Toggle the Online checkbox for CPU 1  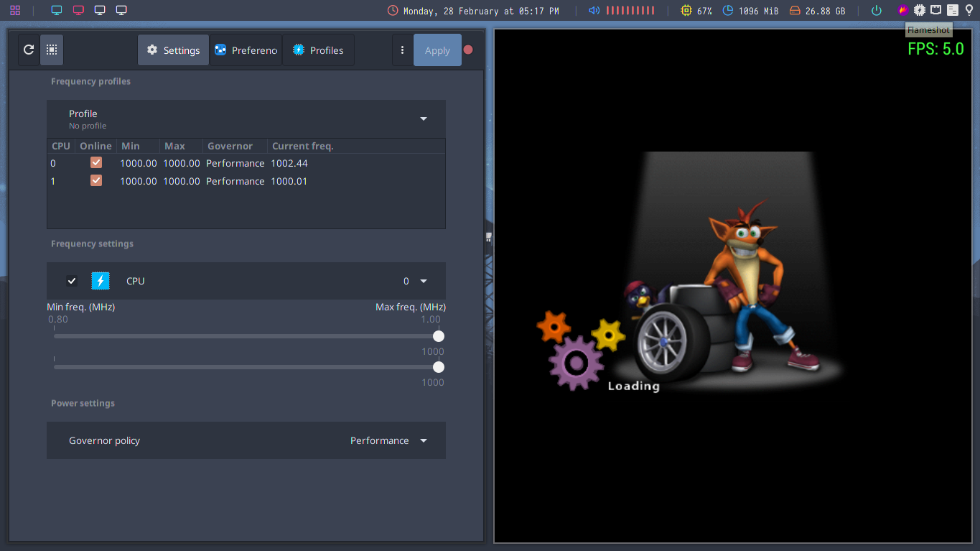[96, 181]
